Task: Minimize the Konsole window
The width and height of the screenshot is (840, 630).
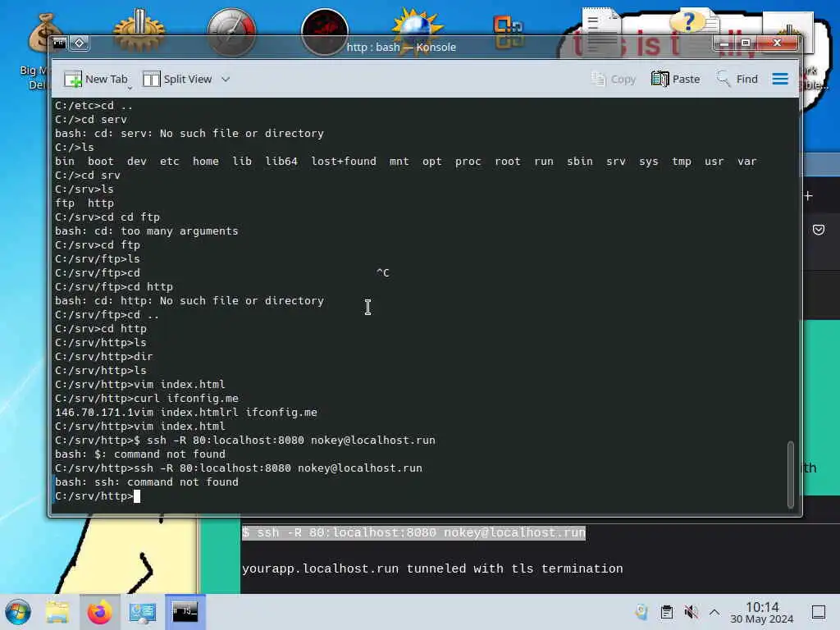Action: (724, 43)
